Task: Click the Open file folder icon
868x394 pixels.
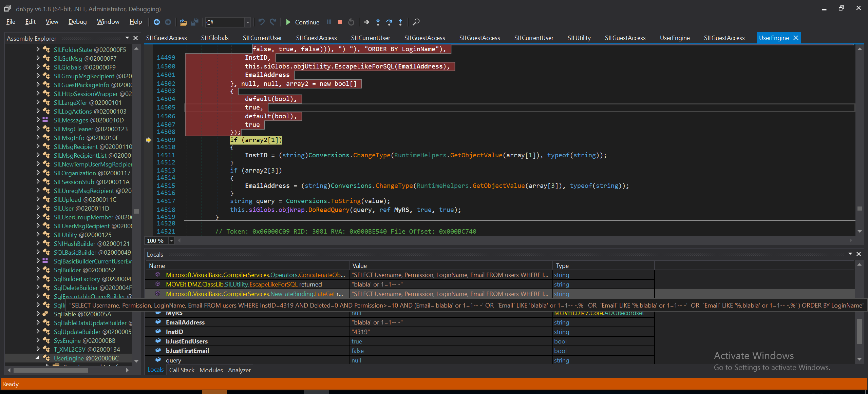Action: (183, 22)
